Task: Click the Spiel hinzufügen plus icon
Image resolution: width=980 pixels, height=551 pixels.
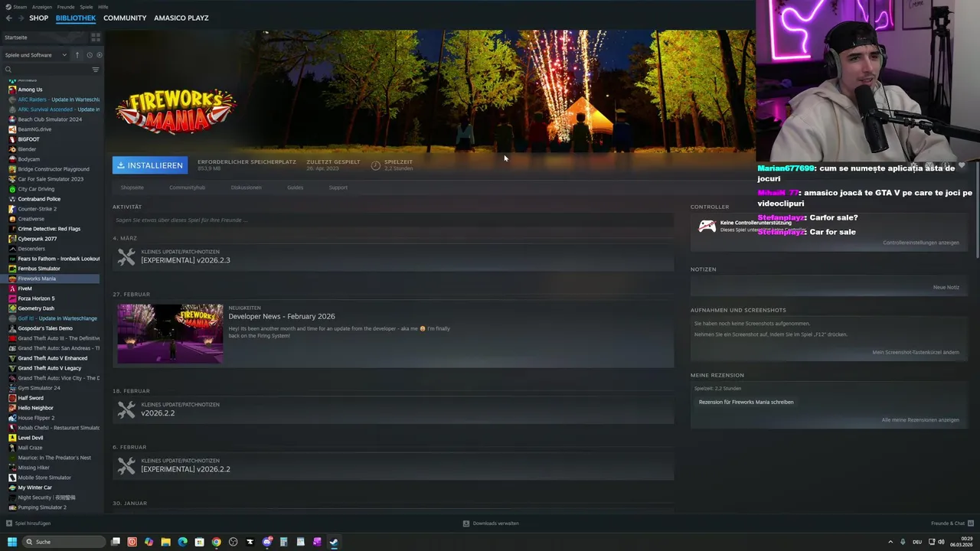Action: [x=9, y=523]
